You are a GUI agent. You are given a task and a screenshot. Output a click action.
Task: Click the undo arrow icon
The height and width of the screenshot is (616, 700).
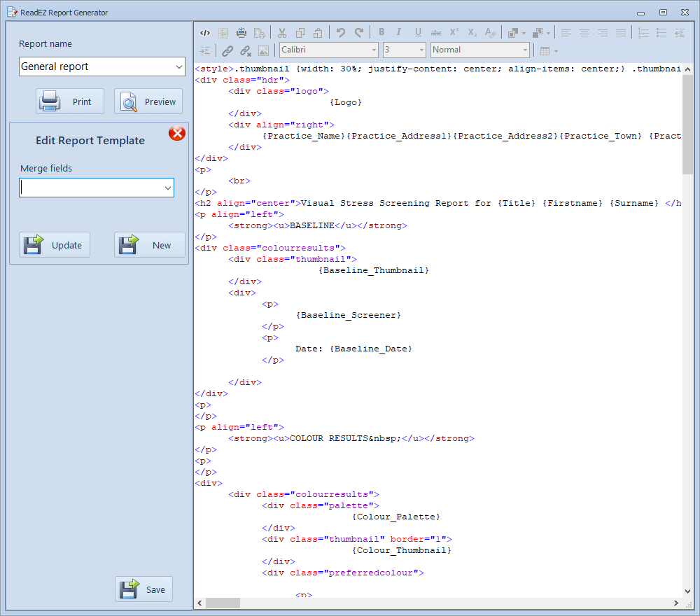point(341,33)
